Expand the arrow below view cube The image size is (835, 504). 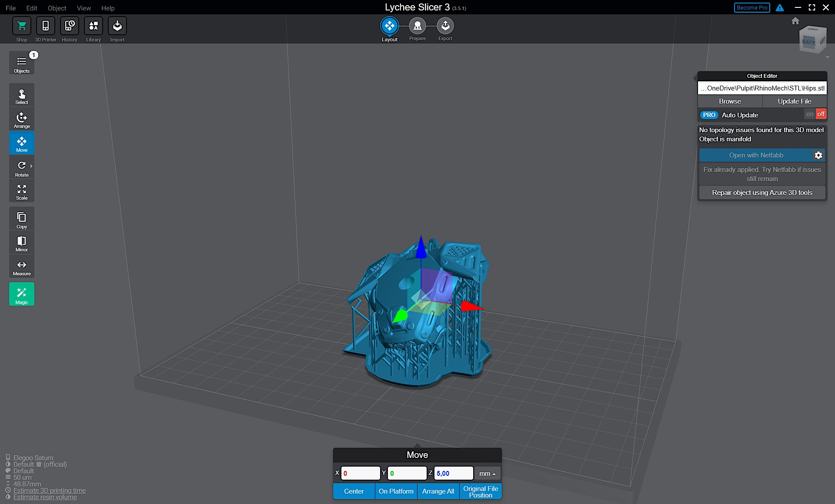[828, 57]
